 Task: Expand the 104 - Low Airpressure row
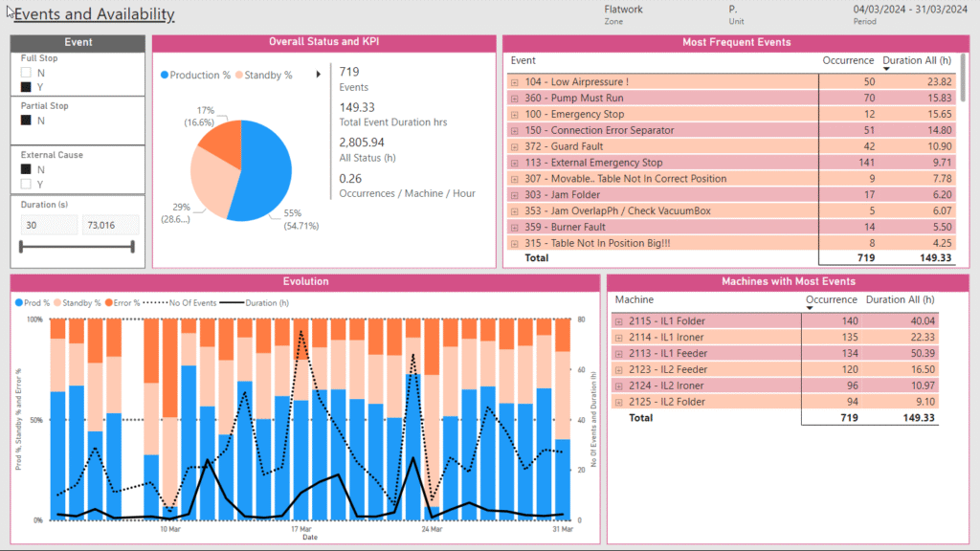(x=515, y=82)
